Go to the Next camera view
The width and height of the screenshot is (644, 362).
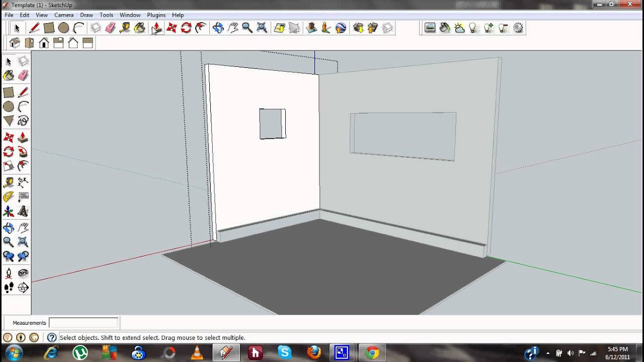(x=23, y=256)
